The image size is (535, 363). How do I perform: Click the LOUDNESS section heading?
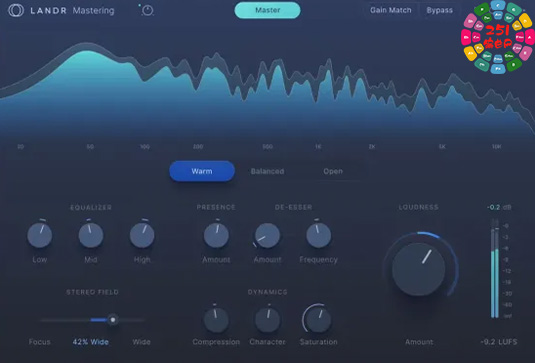click(419, 207)
